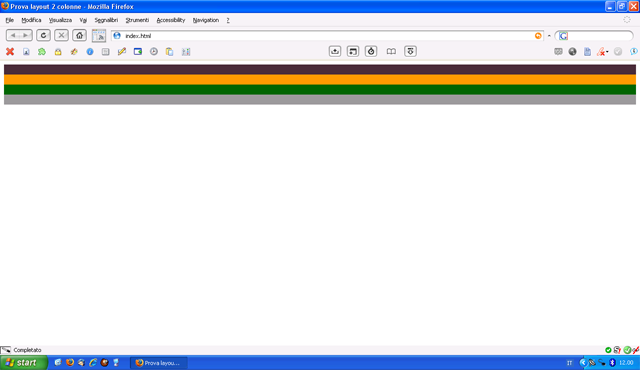Click the open book toolbar icon
Screen dimensions: 640x370
(391, 51)
